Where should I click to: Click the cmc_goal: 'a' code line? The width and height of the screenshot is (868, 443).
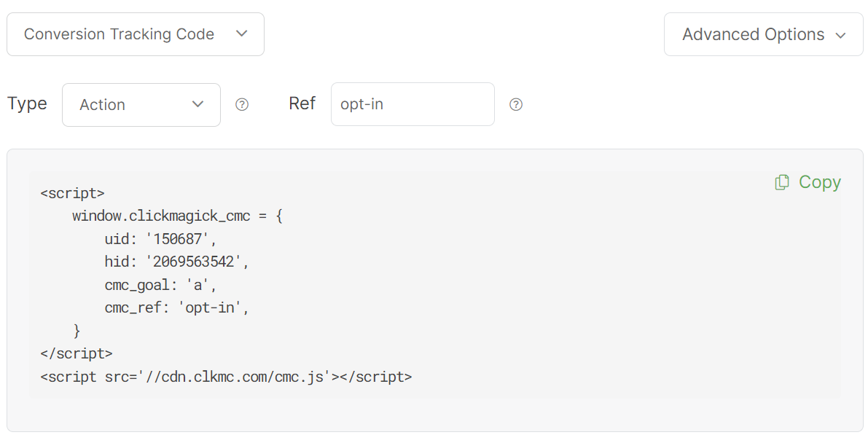[160, 285]
